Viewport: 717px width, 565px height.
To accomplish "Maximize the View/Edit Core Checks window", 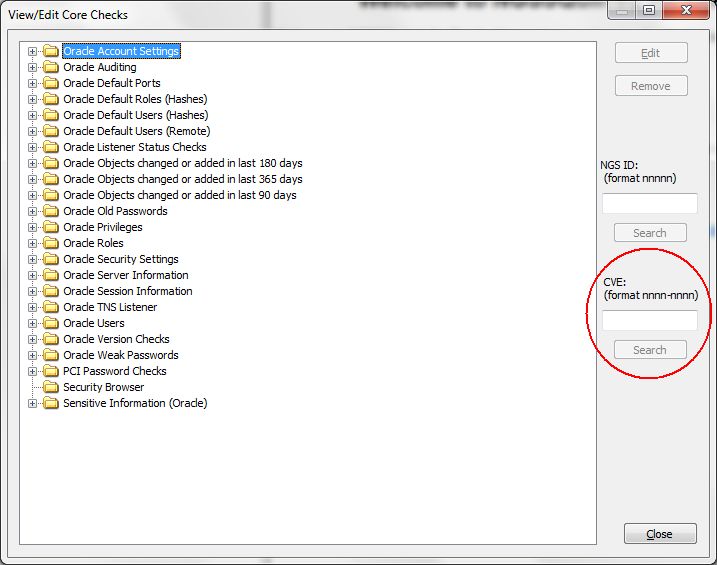I will coord(649,10).
